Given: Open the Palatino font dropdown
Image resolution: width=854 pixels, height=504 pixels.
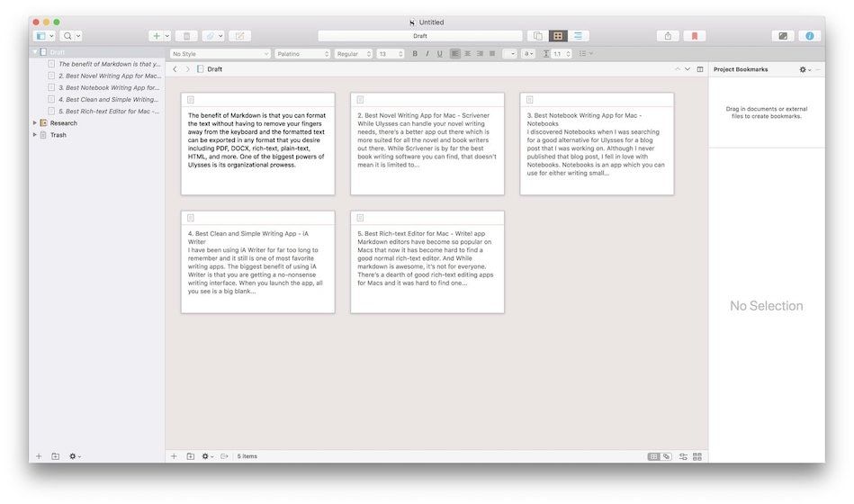Looking at the screenshot, I should click(x=302, y=54).
